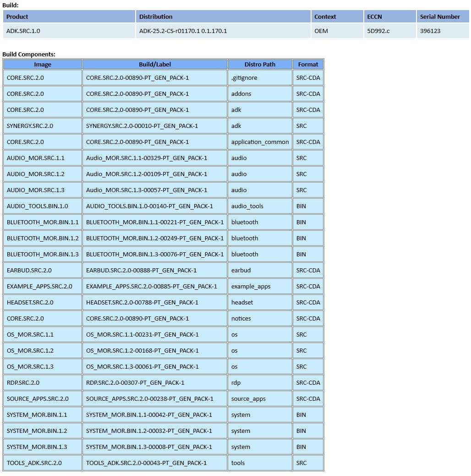Click the Build/Label column header
This screenshot has width=471, height=476.
tap(155, 65)
